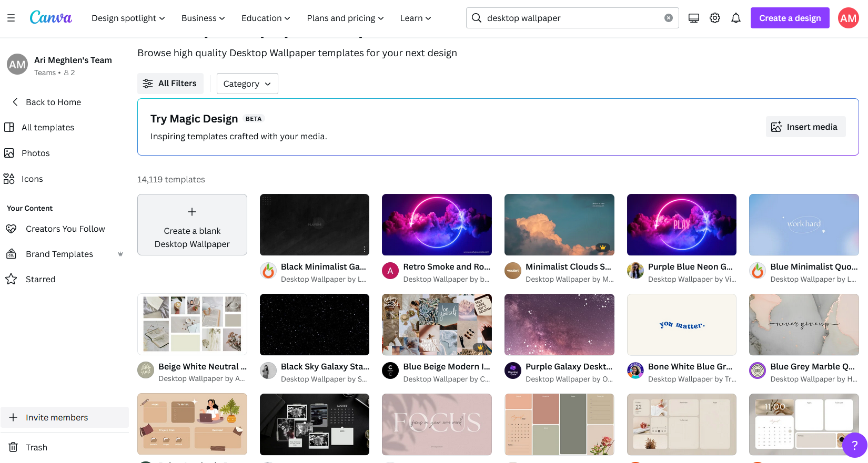Open the All Filters panel
The width and height of the screenshot is (868, 463).
(170, 84)
